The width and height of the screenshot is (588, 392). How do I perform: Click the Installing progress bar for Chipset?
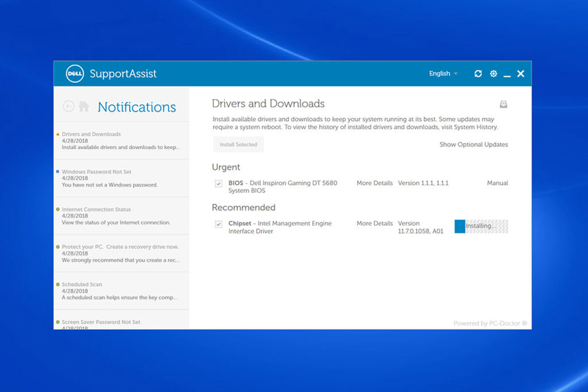click(481, 226)
